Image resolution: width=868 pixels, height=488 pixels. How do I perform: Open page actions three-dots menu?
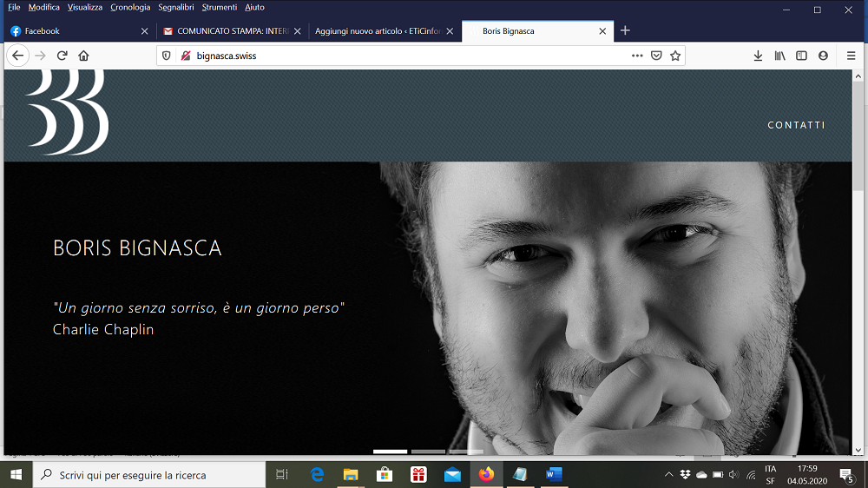coord(637,56)
